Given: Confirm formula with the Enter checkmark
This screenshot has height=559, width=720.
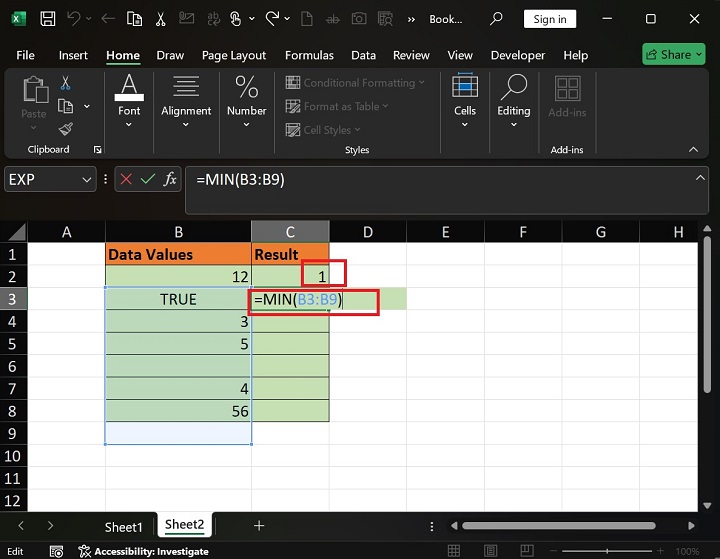Looking at the screenshot, I should (148, 179).
